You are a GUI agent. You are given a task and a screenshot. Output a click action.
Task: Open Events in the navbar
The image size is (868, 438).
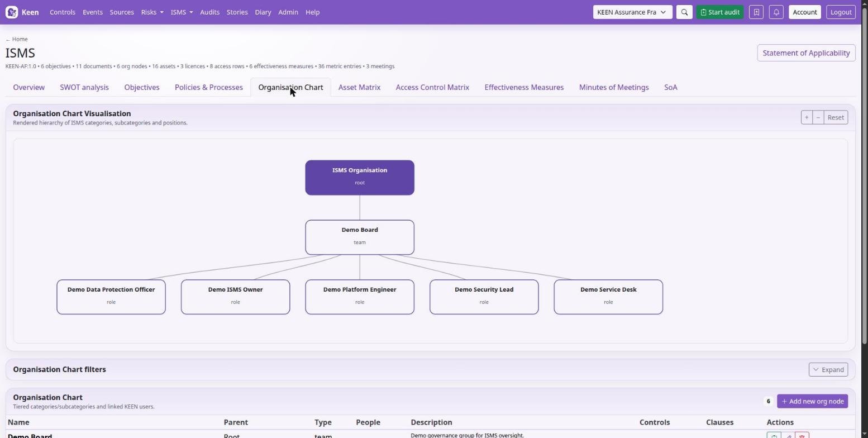click(x=93, y=12)
